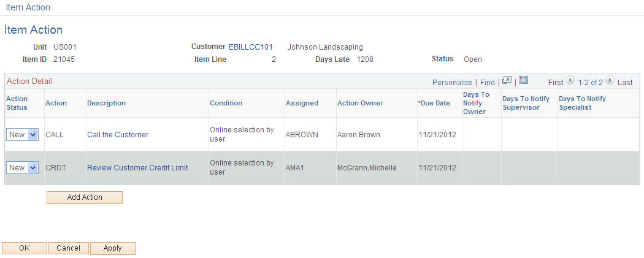Click the Cancel button
This screenshot has width=644, height=258.
(x=68, y=248)
